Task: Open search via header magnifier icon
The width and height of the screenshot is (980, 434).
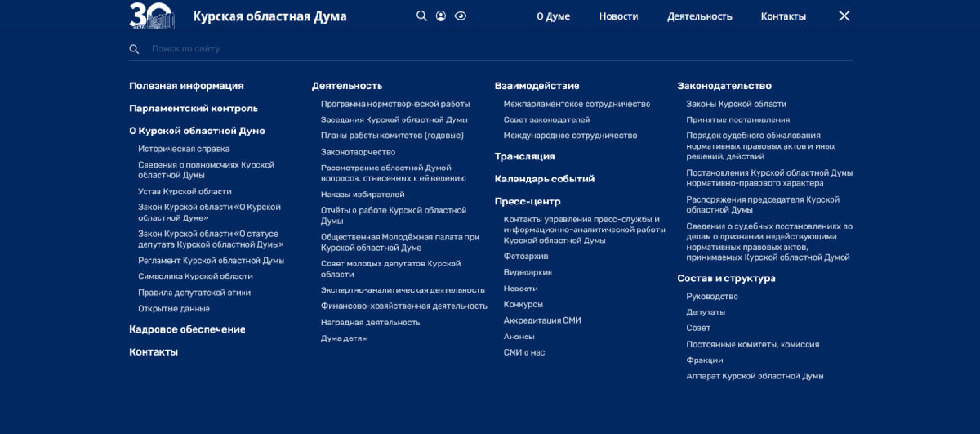Action: [421, 16]
